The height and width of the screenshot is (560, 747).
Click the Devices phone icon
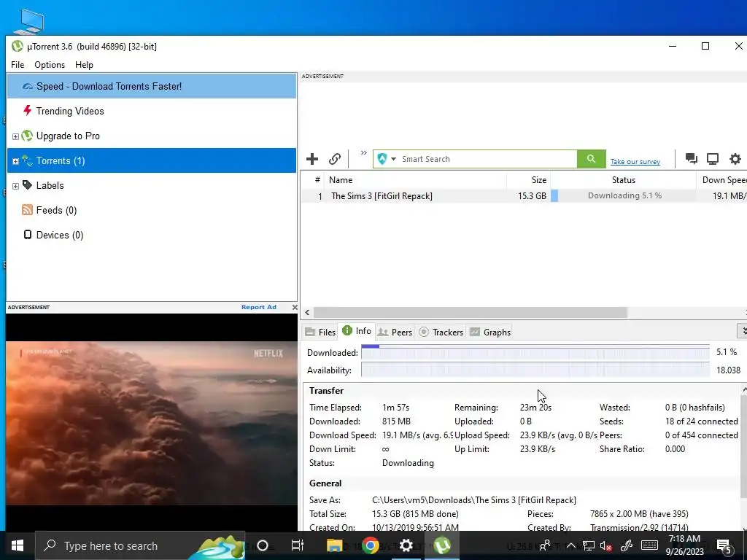click(x=28, y=234)
